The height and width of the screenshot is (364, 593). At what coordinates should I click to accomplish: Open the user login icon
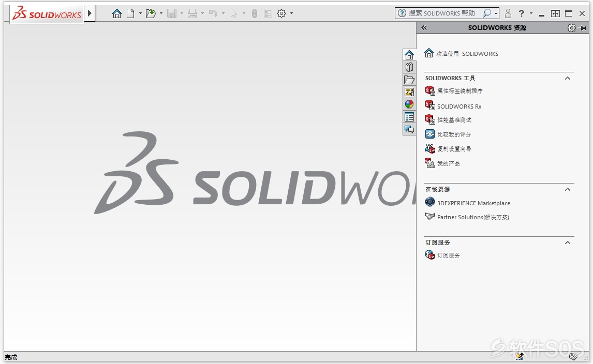508,13
